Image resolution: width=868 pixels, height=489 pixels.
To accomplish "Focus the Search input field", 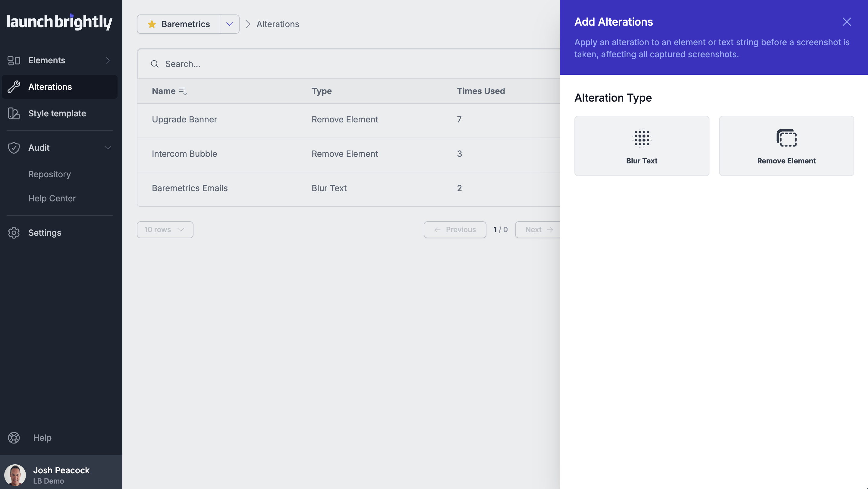I will [348, 64].
